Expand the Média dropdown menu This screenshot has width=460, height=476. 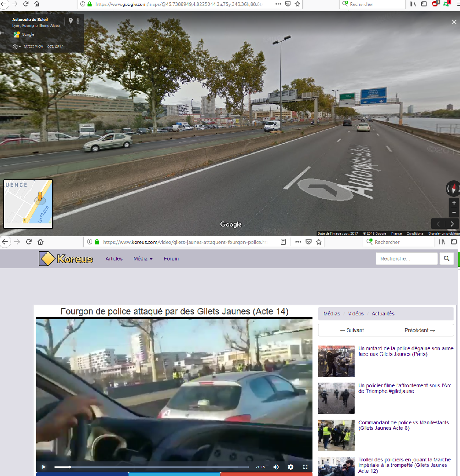click(142, 259)
